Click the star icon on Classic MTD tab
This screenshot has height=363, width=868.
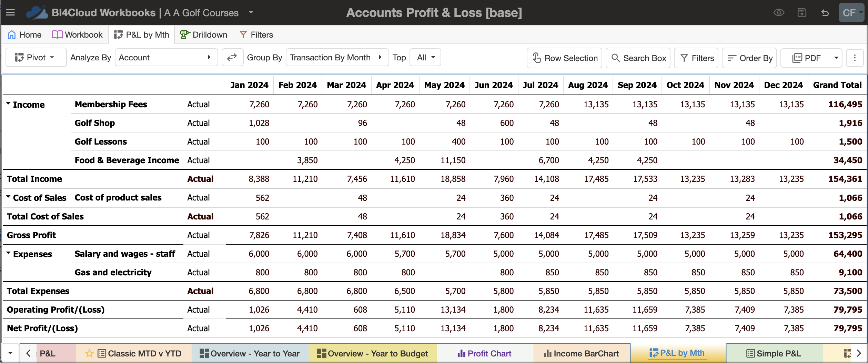[89, 353]
